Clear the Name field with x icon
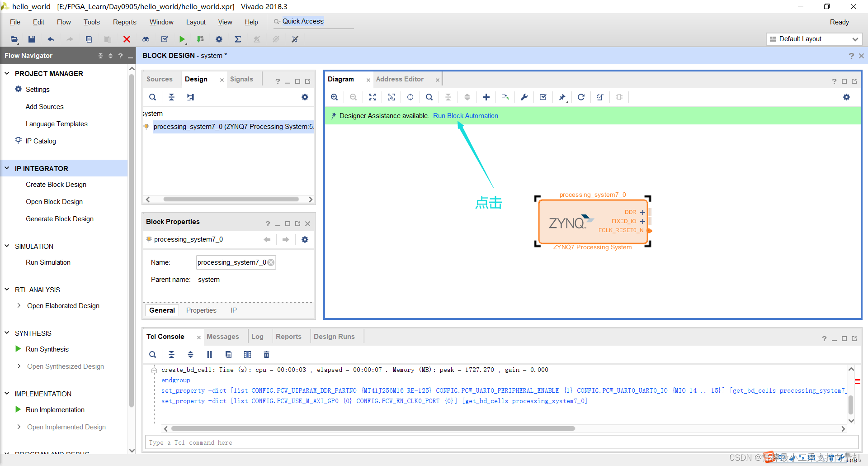Screen dimensions: 868x466 (271, 262)
